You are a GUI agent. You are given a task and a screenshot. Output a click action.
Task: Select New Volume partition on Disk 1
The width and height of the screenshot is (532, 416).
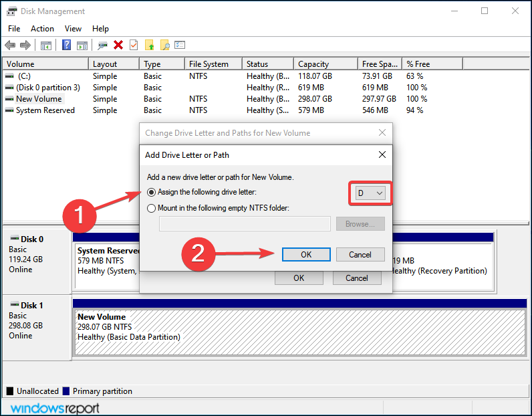[300, 332]
